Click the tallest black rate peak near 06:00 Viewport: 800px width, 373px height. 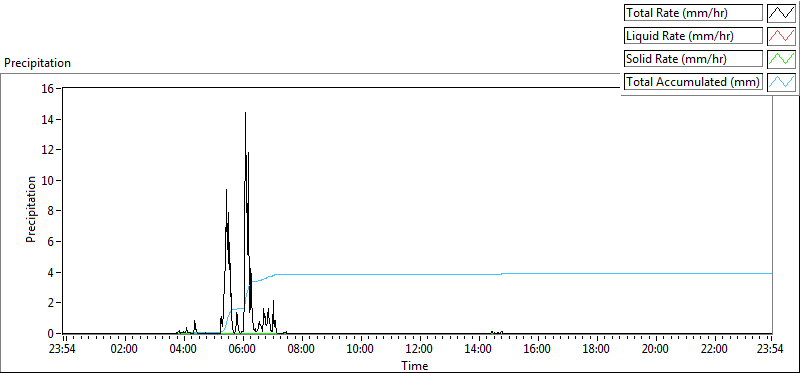tap(245, 113)
